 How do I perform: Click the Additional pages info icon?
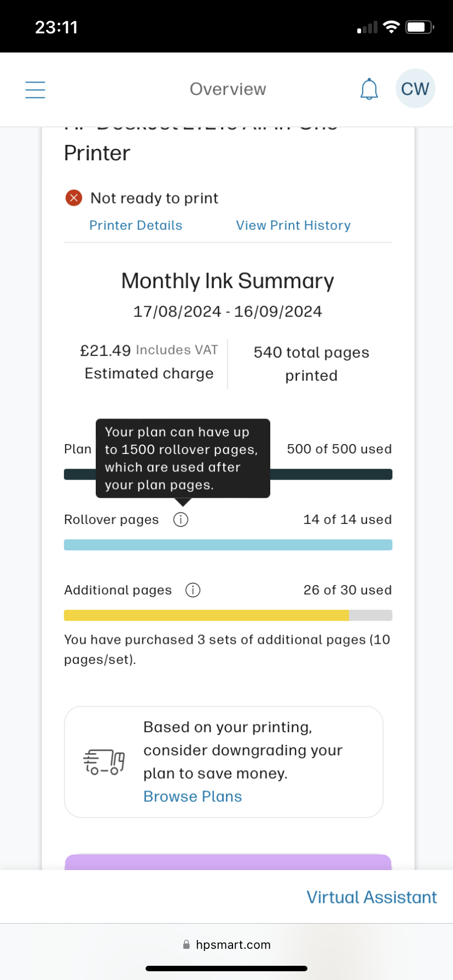coord(193,590)
